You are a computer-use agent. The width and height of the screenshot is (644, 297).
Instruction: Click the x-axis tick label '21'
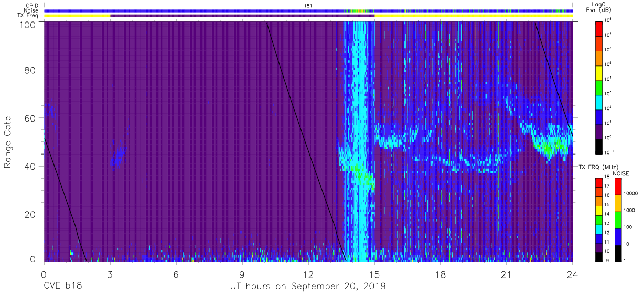pyautogui.click(x=507, y=274)
